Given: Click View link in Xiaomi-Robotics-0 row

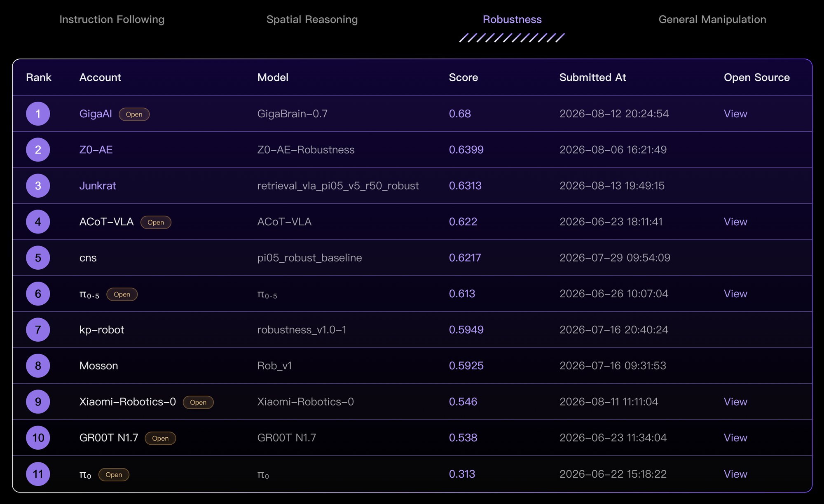Looking at the screenshot, I should point(735,401).
